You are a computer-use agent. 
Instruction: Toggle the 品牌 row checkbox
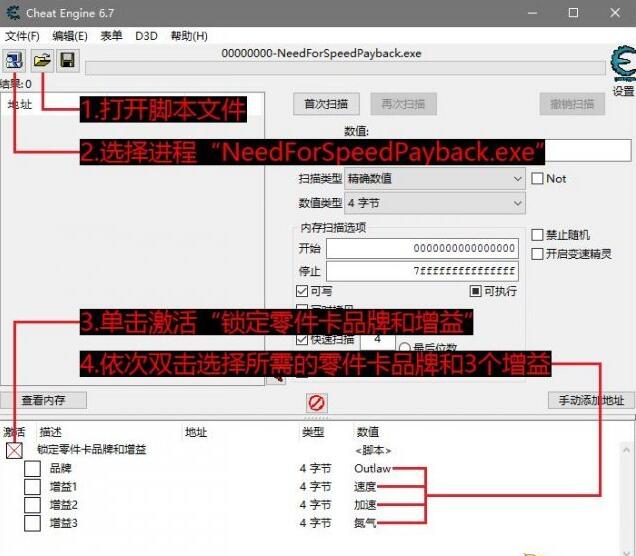(x=32, y=468)
